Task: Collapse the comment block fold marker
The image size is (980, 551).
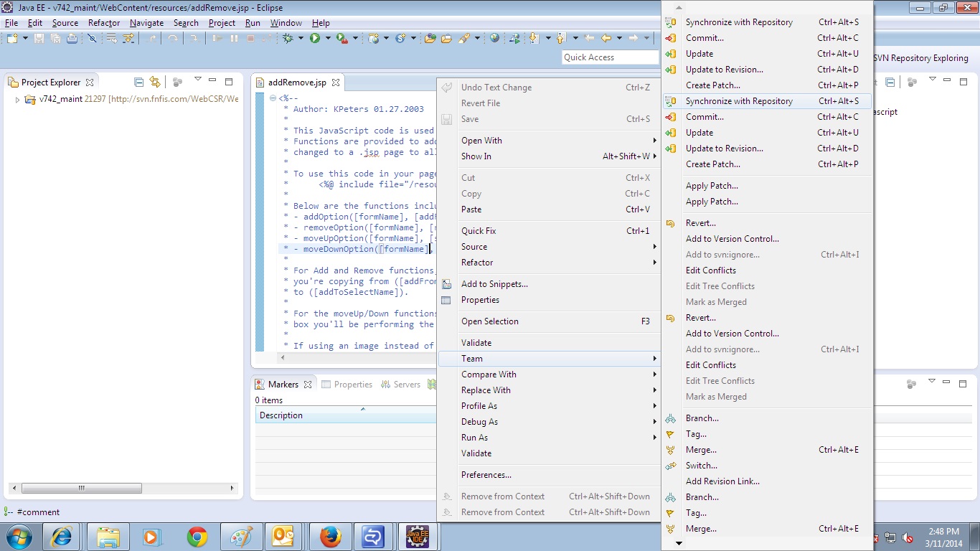Action: [x=274, y=98]
